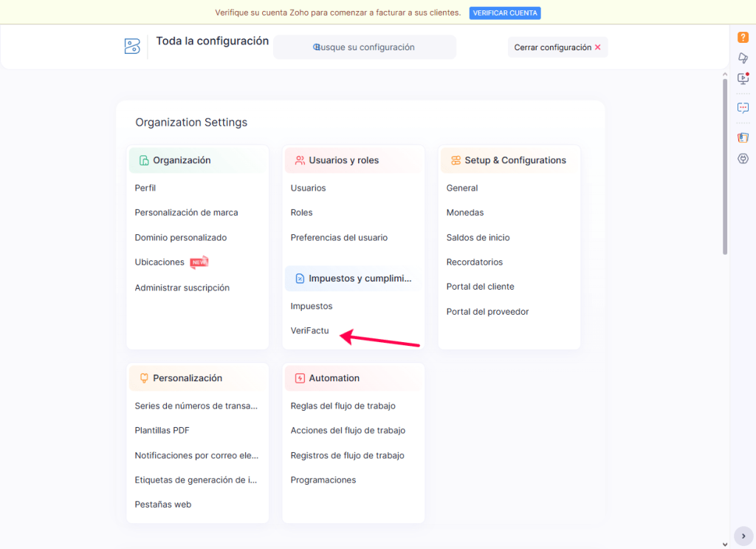This screenshot has height=549, width=756.
Task: Open the Help icon in the right sidebar
Action: click(743, 36)
